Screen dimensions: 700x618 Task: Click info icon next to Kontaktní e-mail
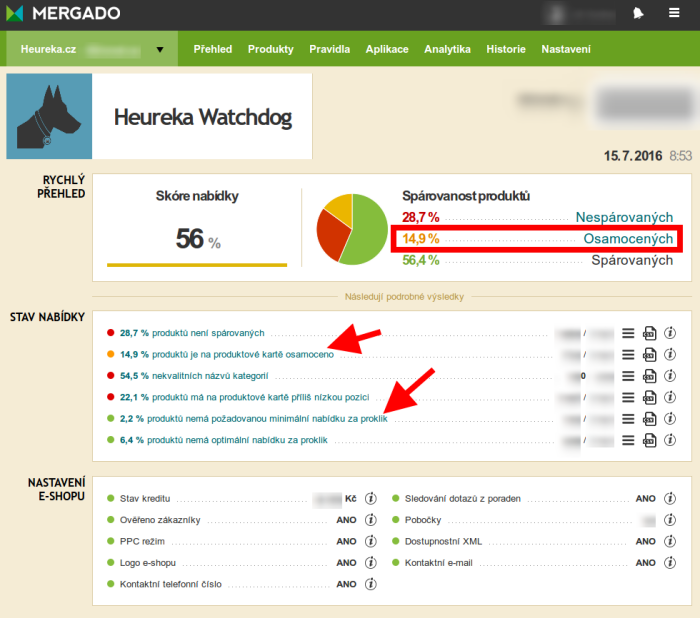pyautogui.click(x=670, y=563)
